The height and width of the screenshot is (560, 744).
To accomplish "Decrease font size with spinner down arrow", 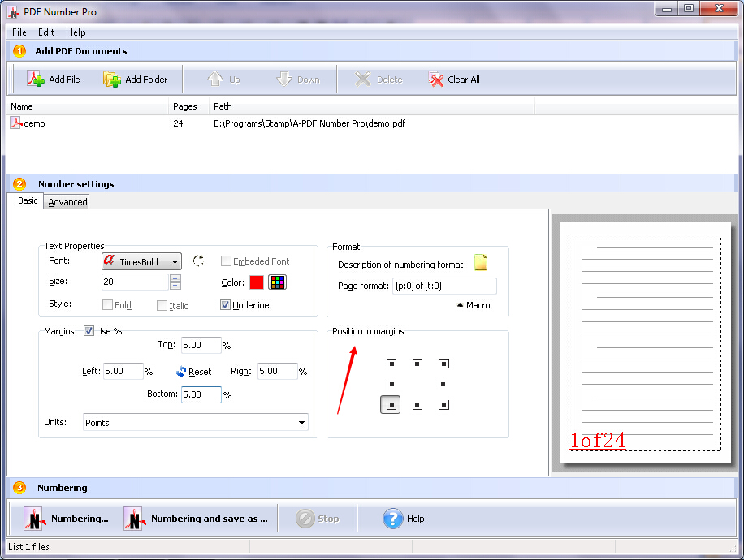I will (x=175, y=286).
